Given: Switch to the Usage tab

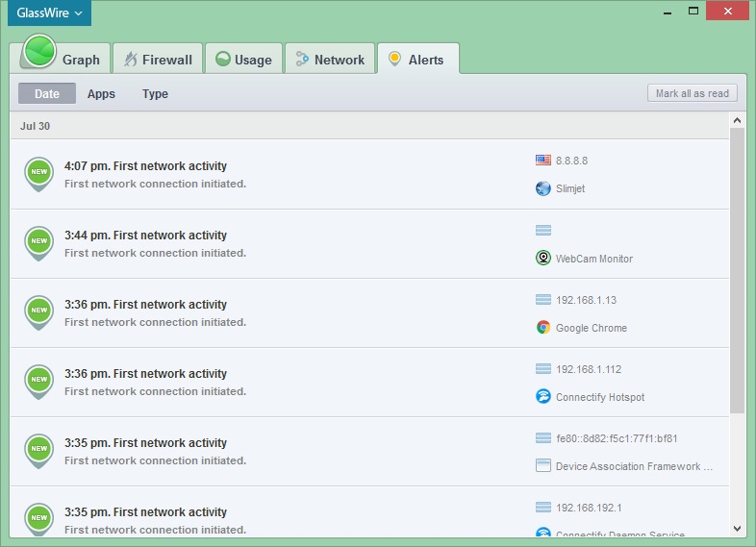Looking at the screenshot, I should (x=243, y=59).
